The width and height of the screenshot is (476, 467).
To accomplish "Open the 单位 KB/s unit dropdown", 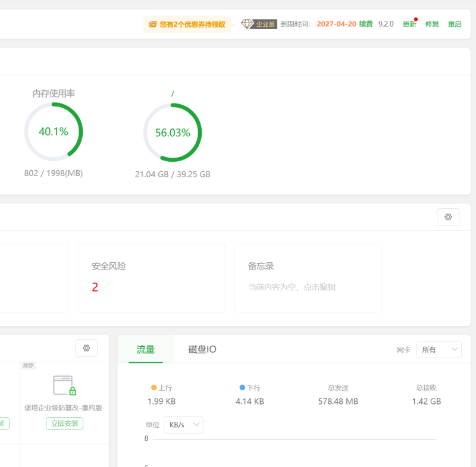I will point(183,425).
